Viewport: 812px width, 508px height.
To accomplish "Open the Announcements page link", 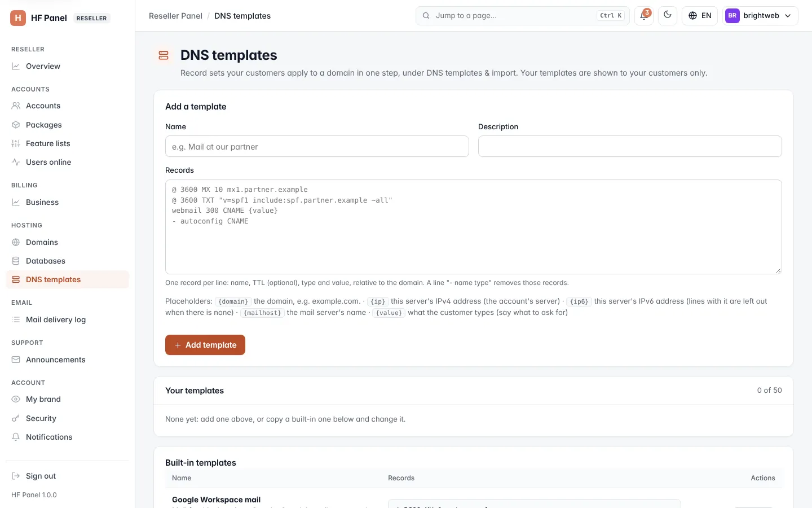I will point(67,360).
